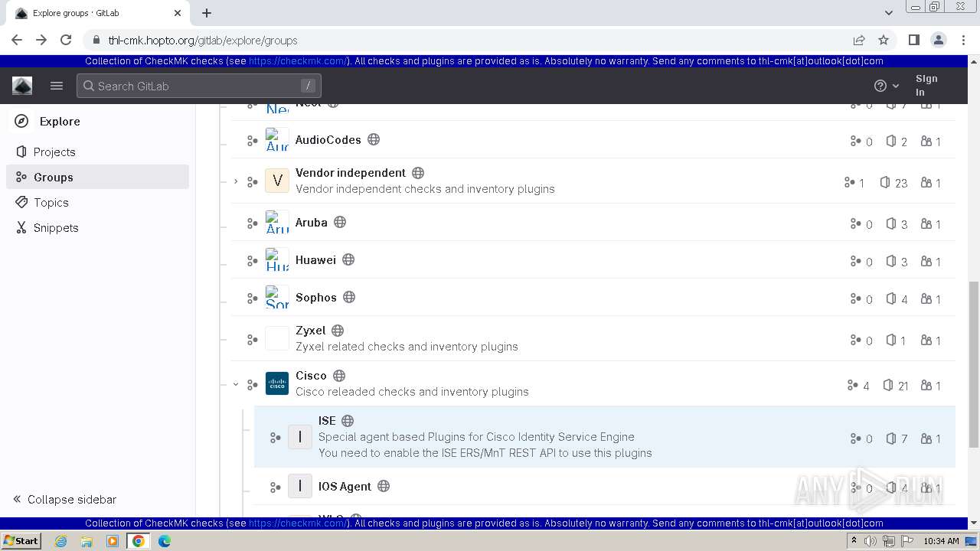Click the ISE avatar letter

pos(300,437)
